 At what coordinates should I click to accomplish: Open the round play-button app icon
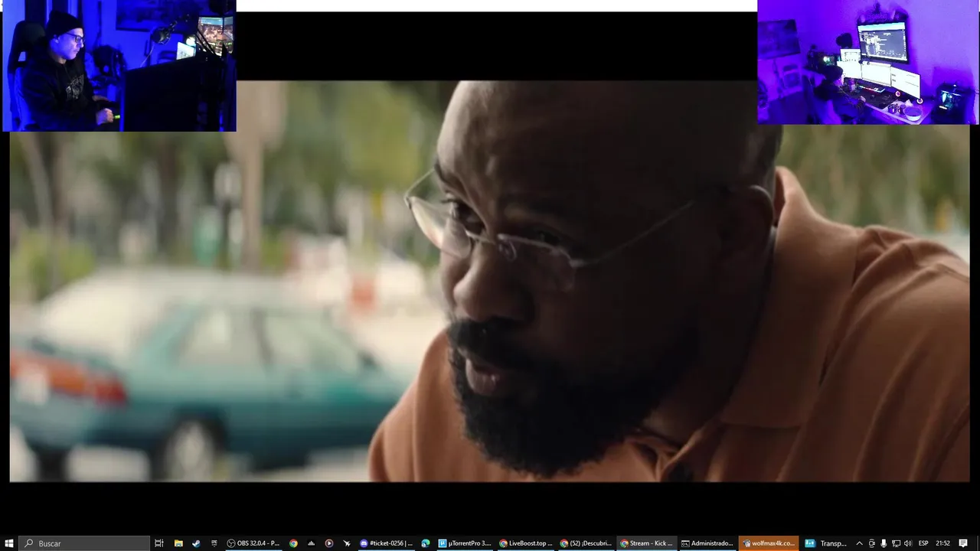tap(329, 543)
